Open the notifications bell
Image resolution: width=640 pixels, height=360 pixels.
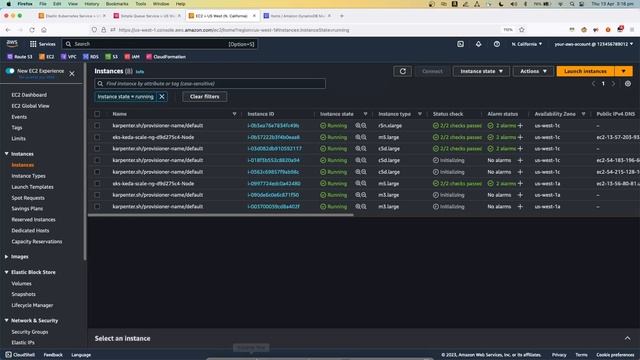[478, 44]
